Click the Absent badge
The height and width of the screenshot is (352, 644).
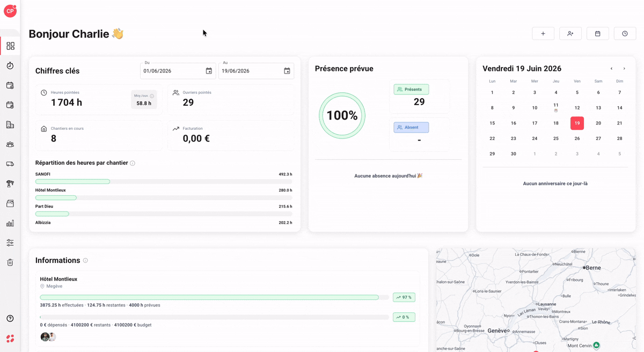[411, 128]
